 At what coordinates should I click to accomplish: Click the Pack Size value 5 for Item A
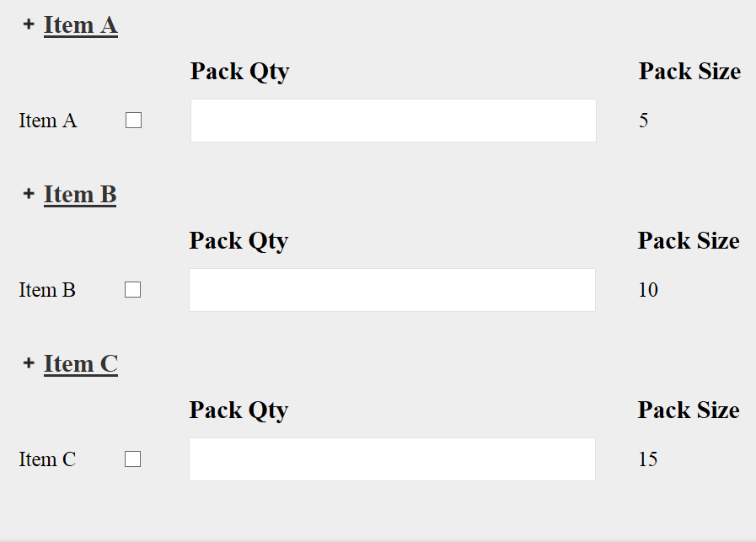pos(643,120)
